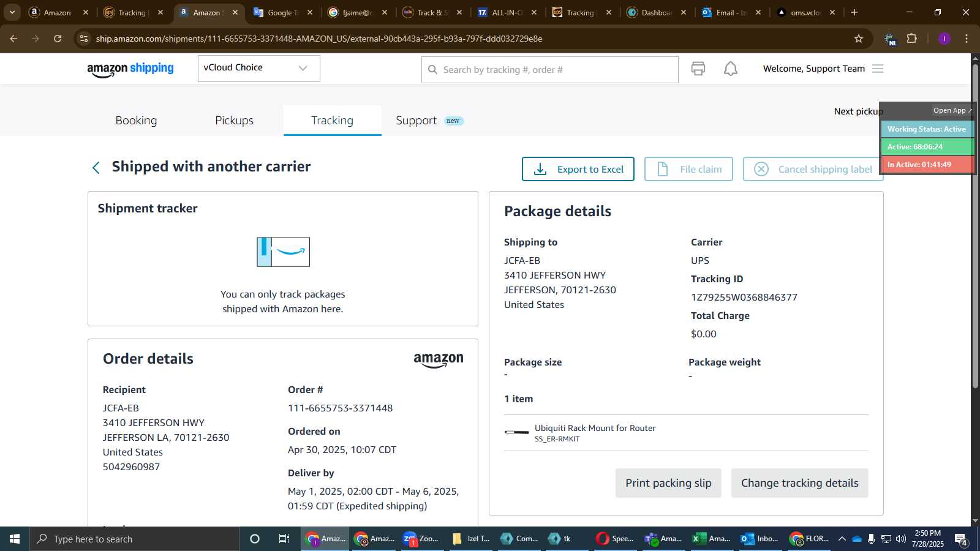The height and width of the screenshot is (551, 980).
Task: Click the Working Status: Active bar
Action: click(x=926, y=129)
